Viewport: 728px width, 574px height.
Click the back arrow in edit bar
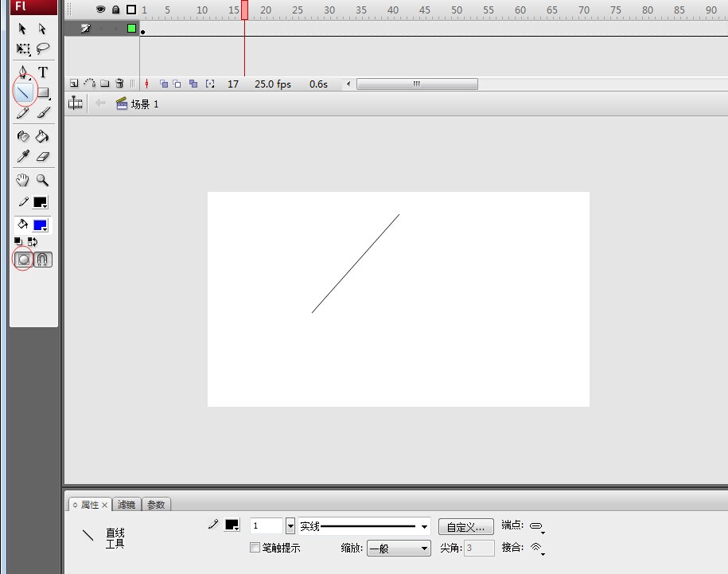click(x=100, y=103)
